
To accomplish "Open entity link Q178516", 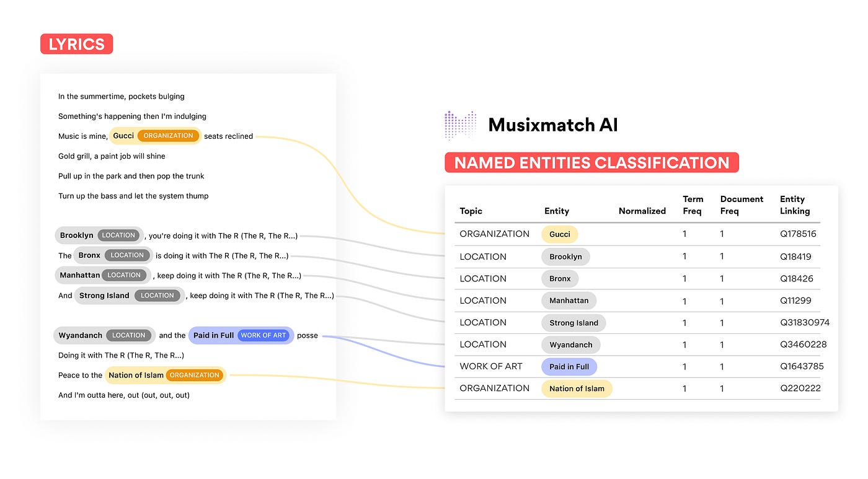I will point(798,234).
